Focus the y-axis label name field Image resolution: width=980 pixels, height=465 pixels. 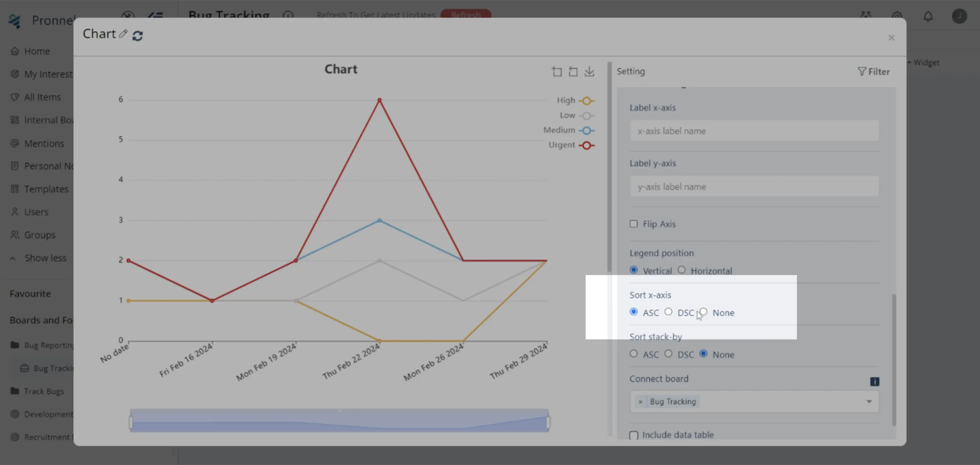[754, 186]
